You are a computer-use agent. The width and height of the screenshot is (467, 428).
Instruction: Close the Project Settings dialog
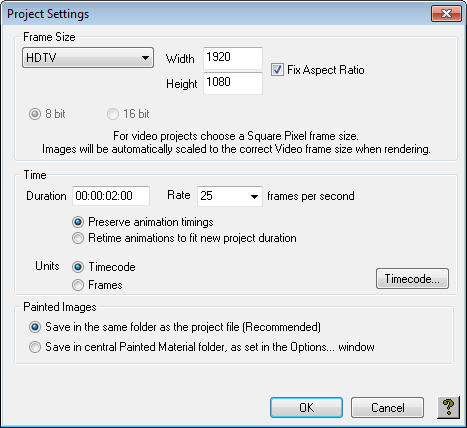pos(446,13)
